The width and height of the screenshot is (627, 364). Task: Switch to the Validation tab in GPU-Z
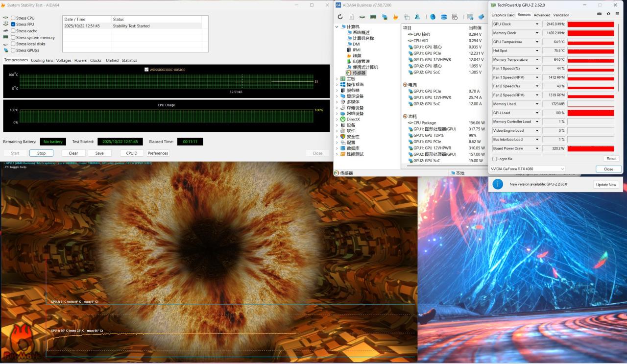[561, 15]
